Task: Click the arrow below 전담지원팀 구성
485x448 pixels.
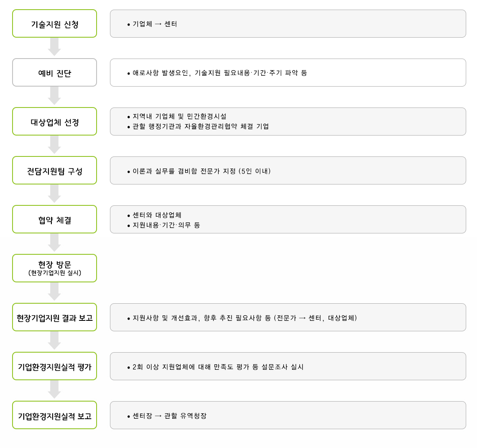Action: click(x=54, y=193)
